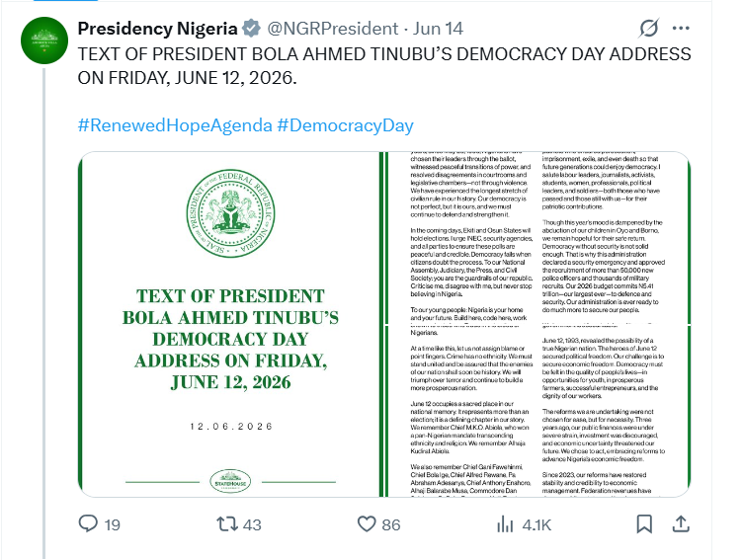Share the post via upload icon
The image size is (742, 560).
(681, 524)
